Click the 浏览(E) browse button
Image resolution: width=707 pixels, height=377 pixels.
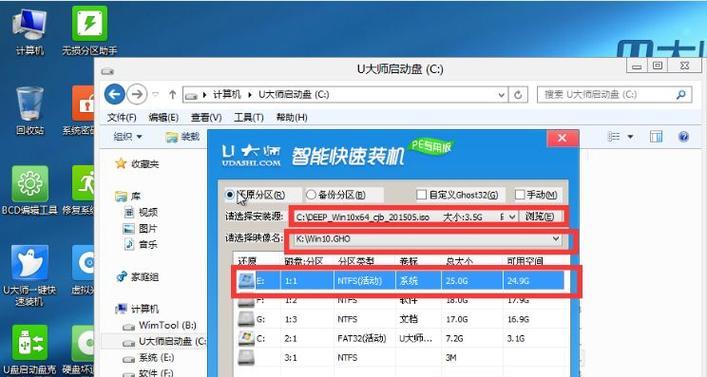tap(540, 217)
